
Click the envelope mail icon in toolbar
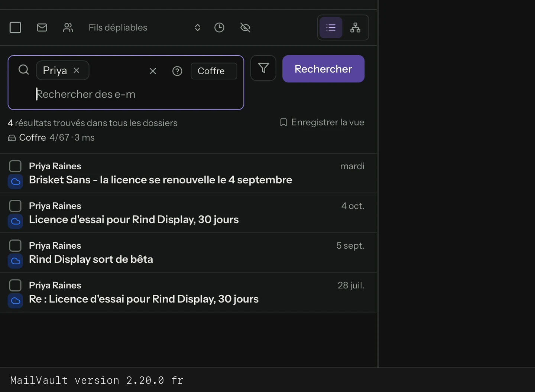pos(42,27)
